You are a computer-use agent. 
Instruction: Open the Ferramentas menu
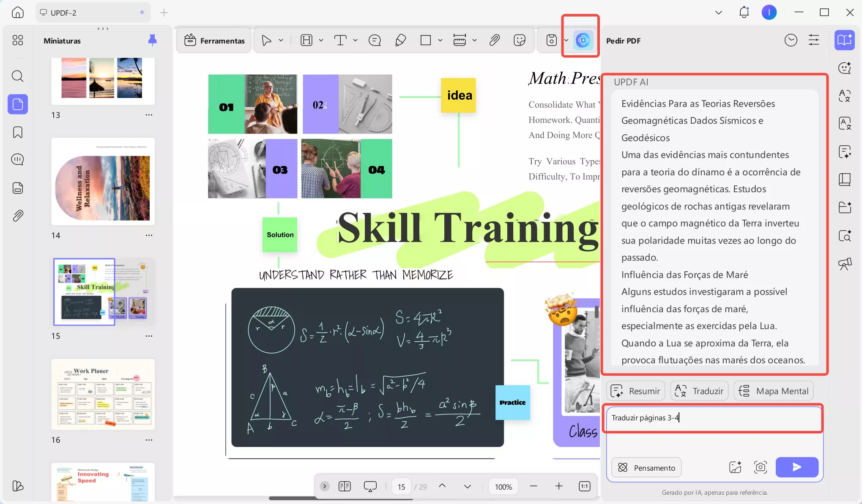tap(214, 41)
